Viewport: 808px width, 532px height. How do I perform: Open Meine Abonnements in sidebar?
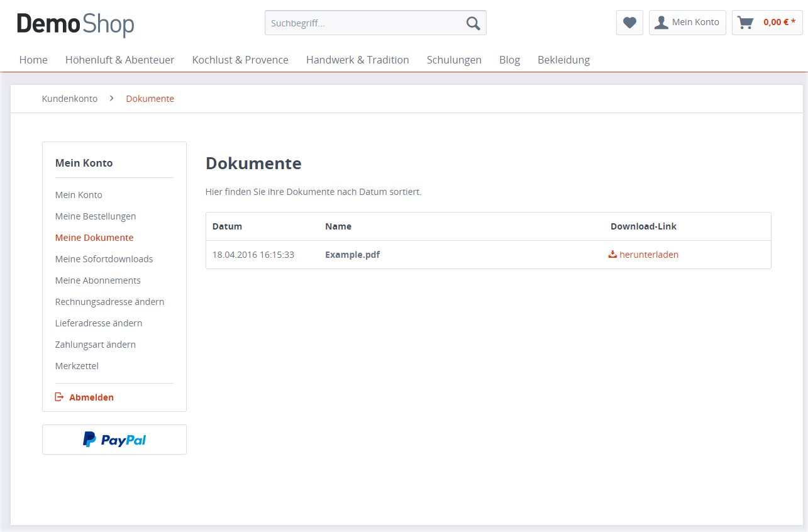(98, 280)
